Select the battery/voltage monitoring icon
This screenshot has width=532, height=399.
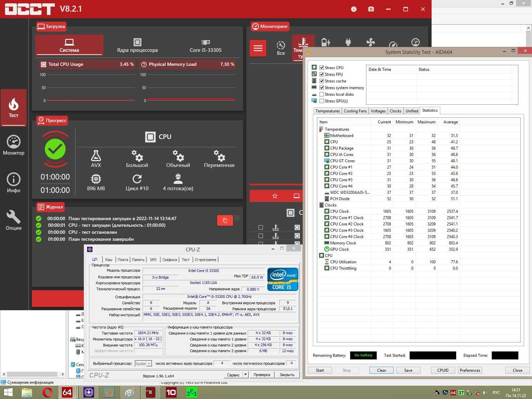(326, 42)
